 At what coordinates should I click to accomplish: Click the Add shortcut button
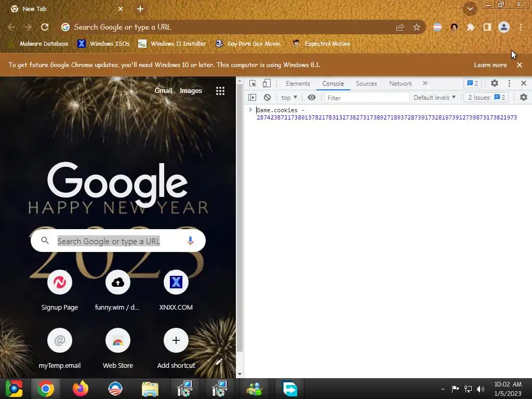tap(176, 349)
